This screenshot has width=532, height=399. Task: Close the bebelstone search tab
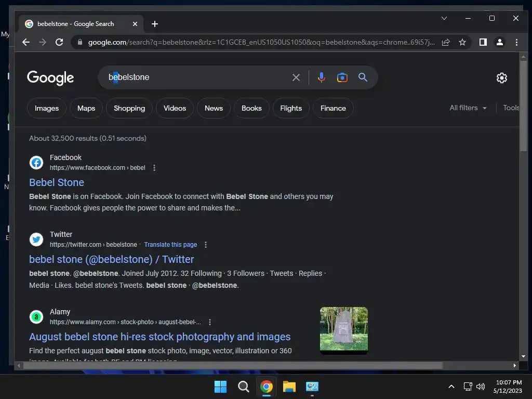click(x=135, y=24)
